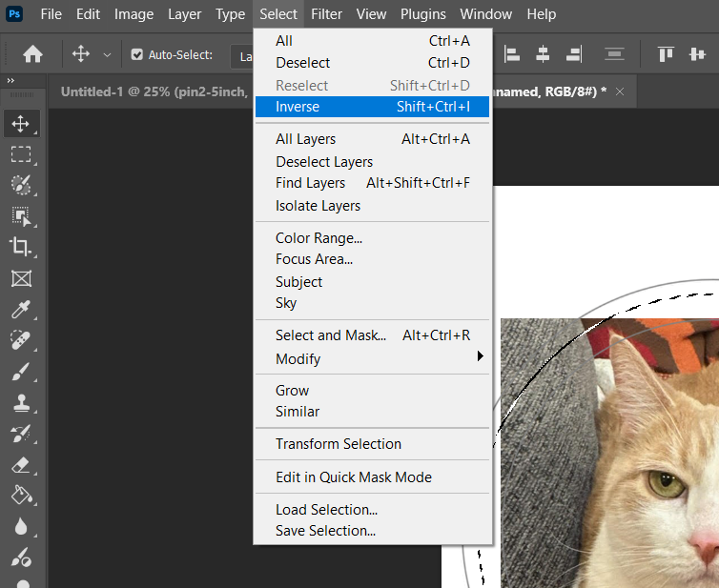
Task: Click Align vertical centers icon
Action: [697, 54]
